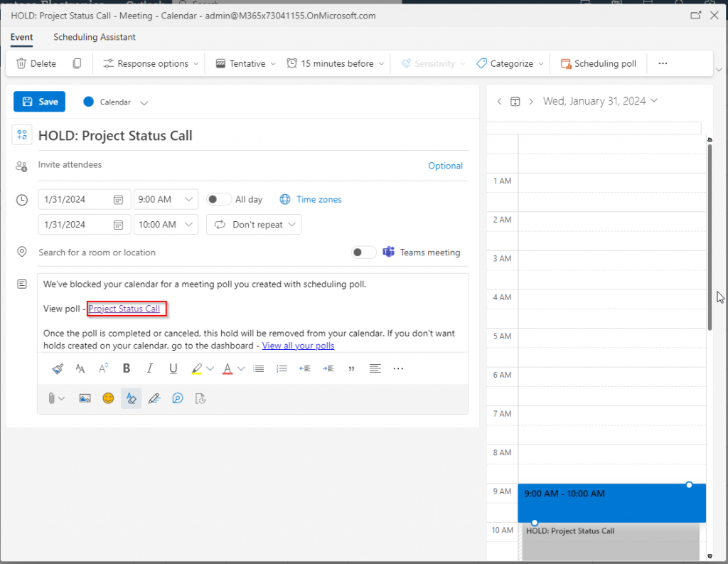Screen dimensions: 728x564
Task: Toggle bold text formatting
Action: (127, 368)
